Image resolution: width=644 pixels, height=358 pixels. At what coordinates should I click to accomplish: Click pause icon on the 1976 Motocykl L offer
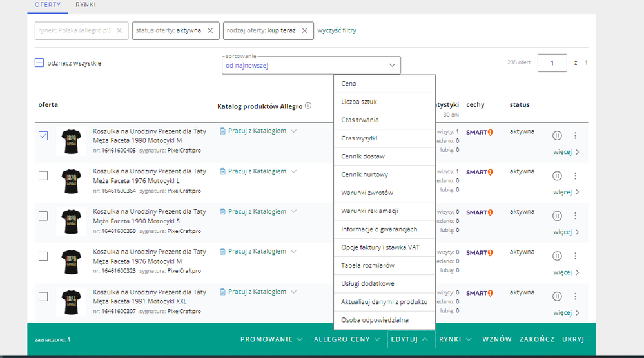[x=557, y=175]
